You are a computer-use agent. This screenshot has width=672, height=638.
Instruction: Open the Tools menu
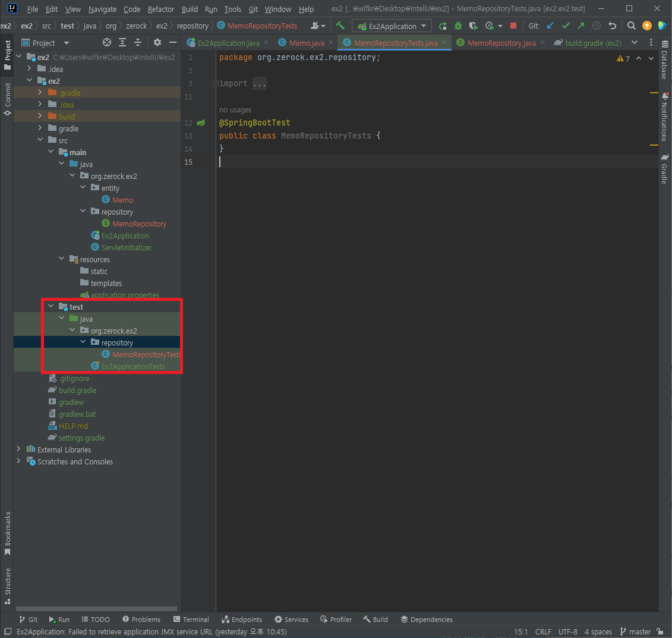click(232, 9)
